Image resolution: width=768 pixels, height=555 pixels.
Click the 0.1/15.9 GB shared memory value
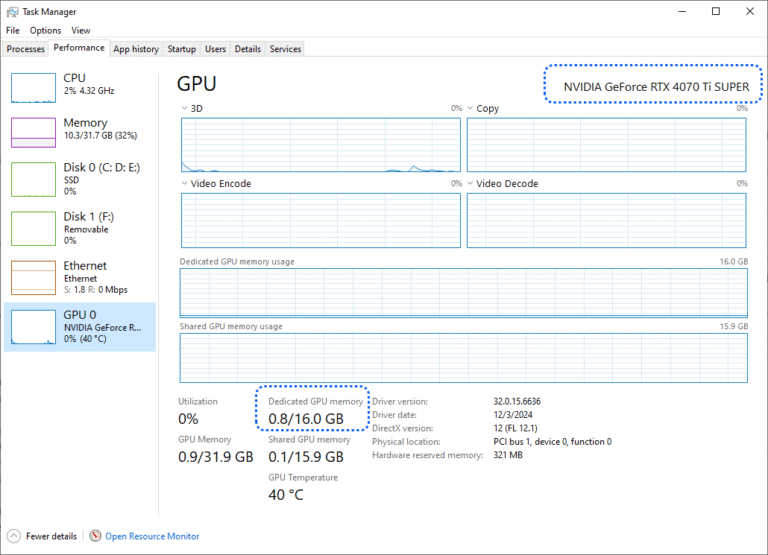[306, 457]
